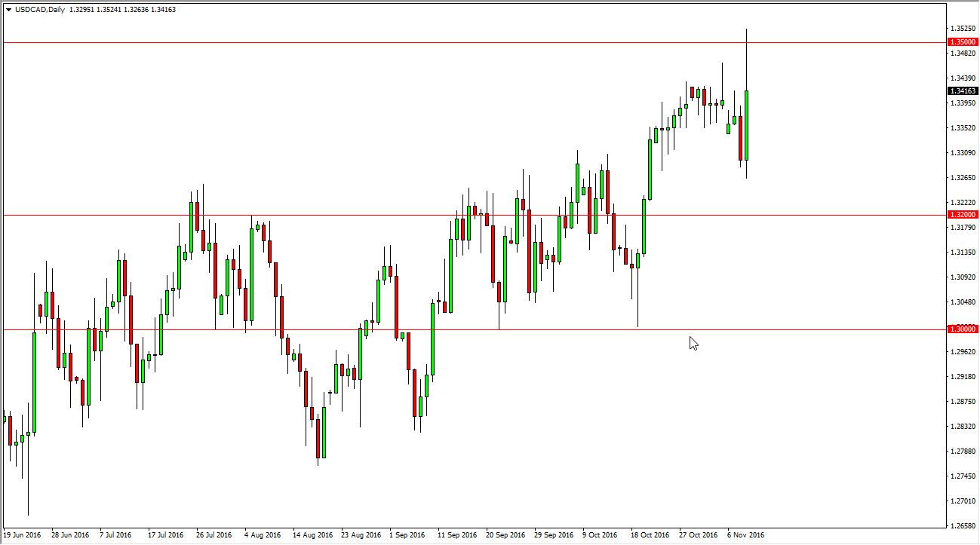Viewport: 980px width, 545px height.
Task: Click the 26 Jul 2016 date label
Action: click(215, 535)
